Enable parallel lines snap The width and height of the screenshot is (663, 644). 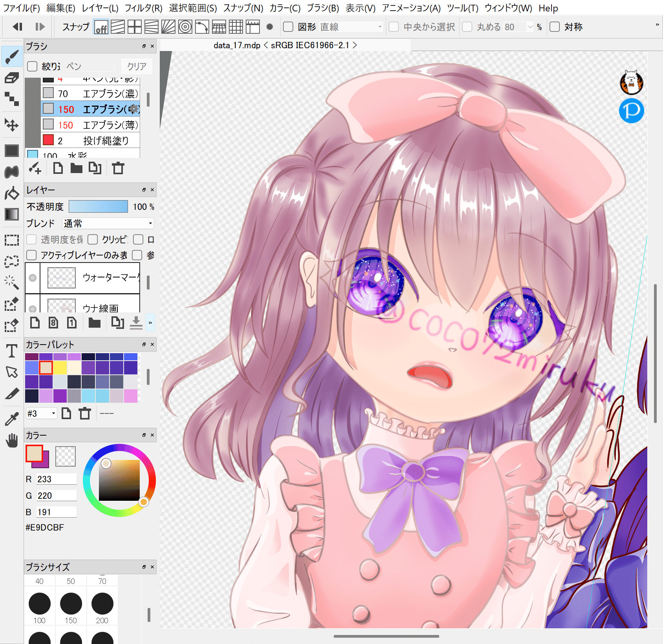click(x=118, y=27)
